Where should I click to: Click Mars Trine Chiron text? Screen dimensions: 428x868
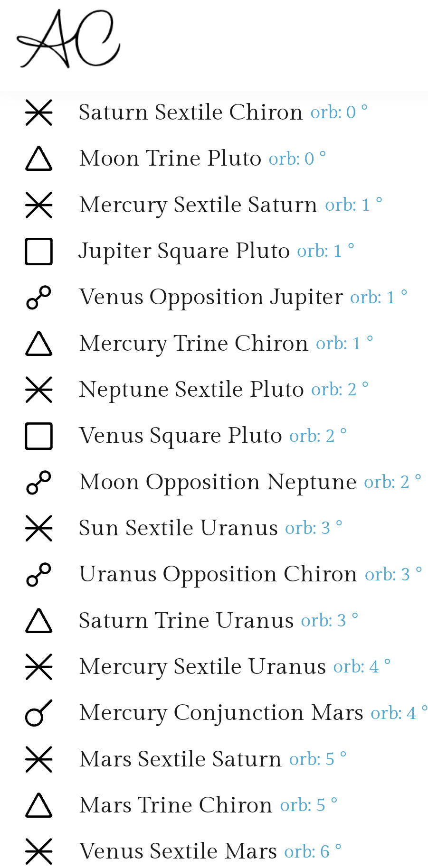176,805
